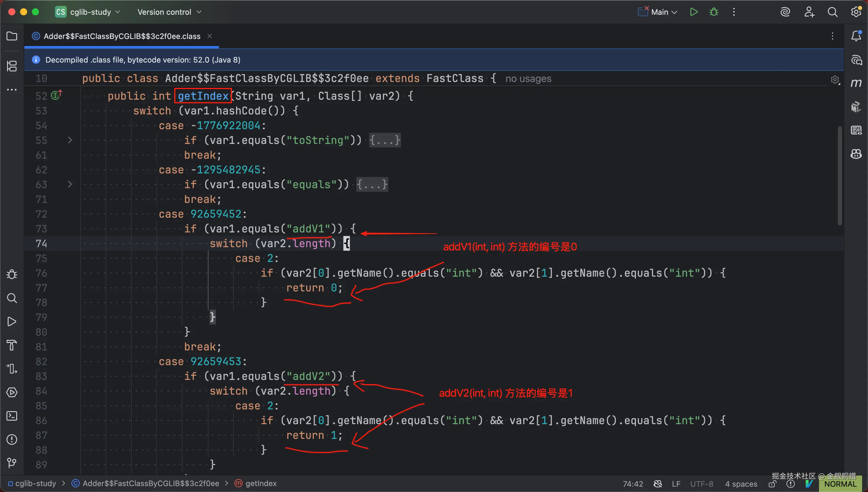The width and height of the screenshot is (868, 492).
Task: Open the Notifications bell panel
Action: click(856, 36)
